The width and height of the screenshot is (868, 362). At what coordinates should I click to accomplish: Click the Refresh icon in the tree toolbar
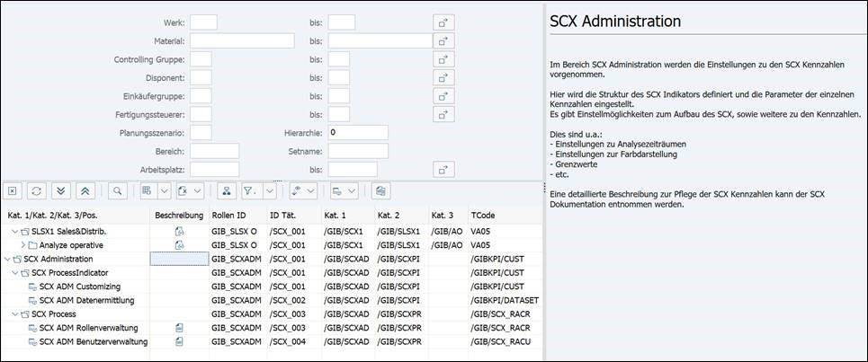pos(37,190)
